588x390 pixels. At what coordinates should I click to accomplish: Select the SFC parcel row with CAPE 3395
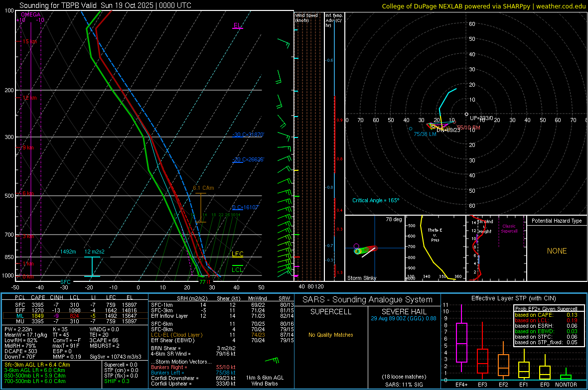coord(75,305)
